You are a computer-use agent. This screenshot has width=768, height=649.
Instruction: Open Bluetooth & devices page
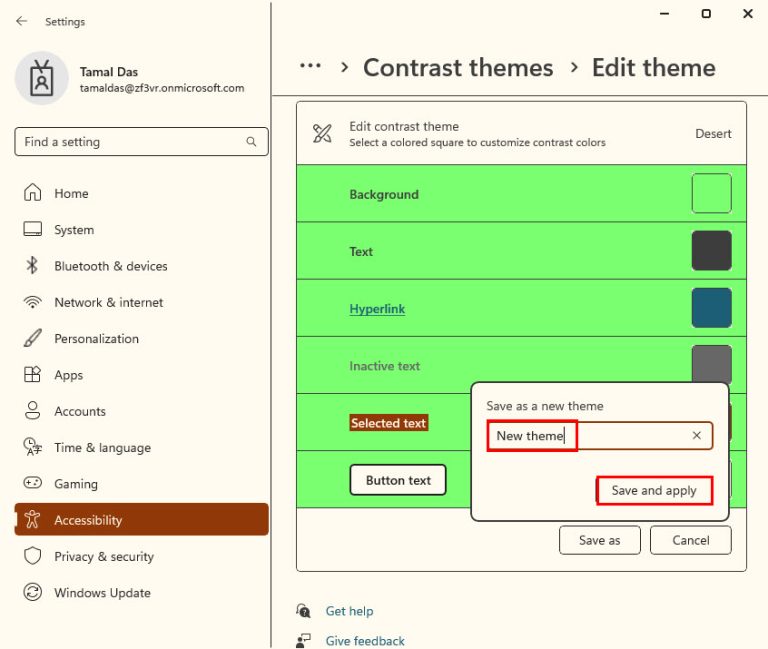tap(142, 265)
